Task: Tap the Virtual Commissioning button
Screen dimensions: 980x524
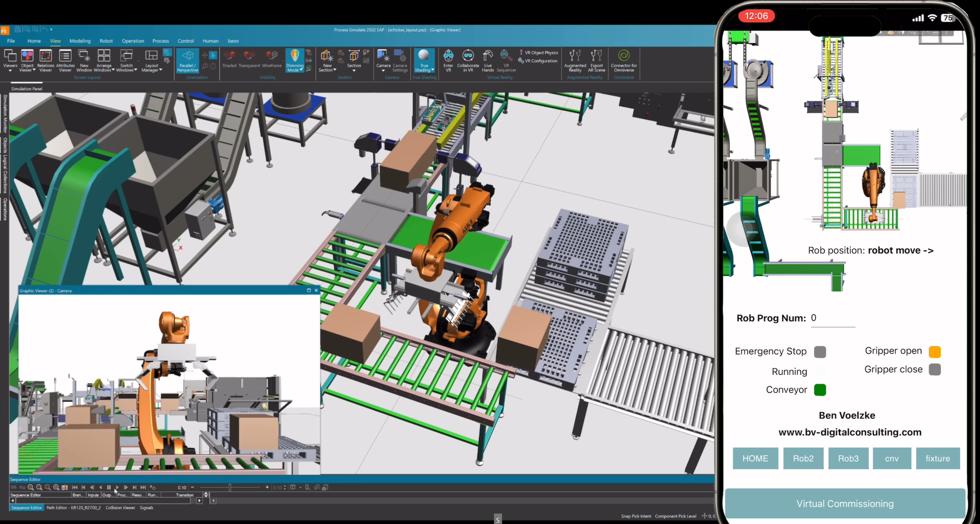Action: coord(845,504)
